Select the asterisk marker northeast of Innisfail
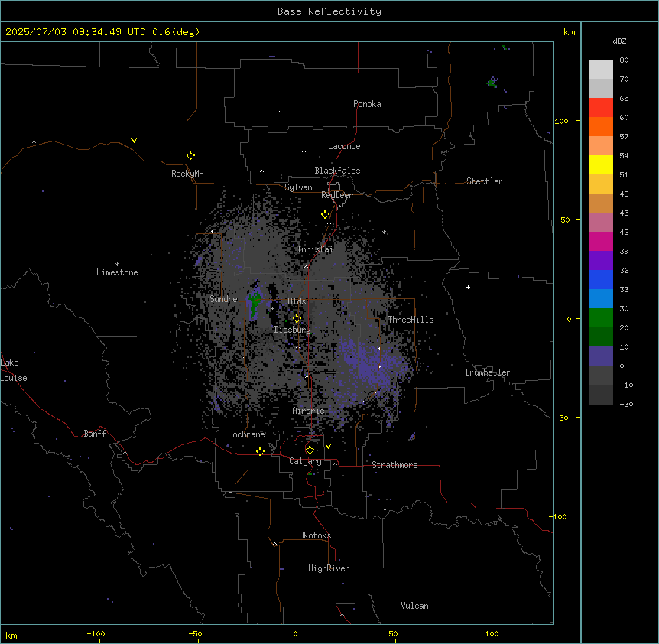Image resolution: width=659 pixels, height=644 pixels. (384, 232)
